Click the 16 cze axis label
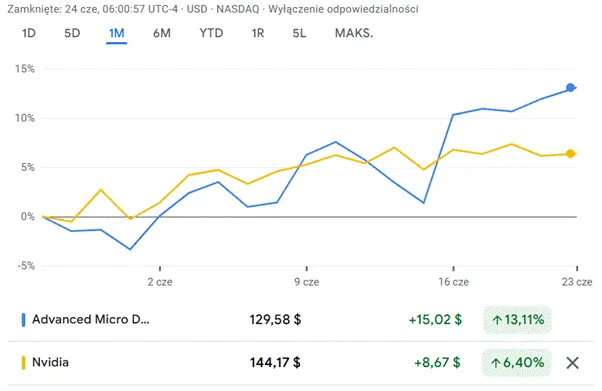 click(453, 282)
